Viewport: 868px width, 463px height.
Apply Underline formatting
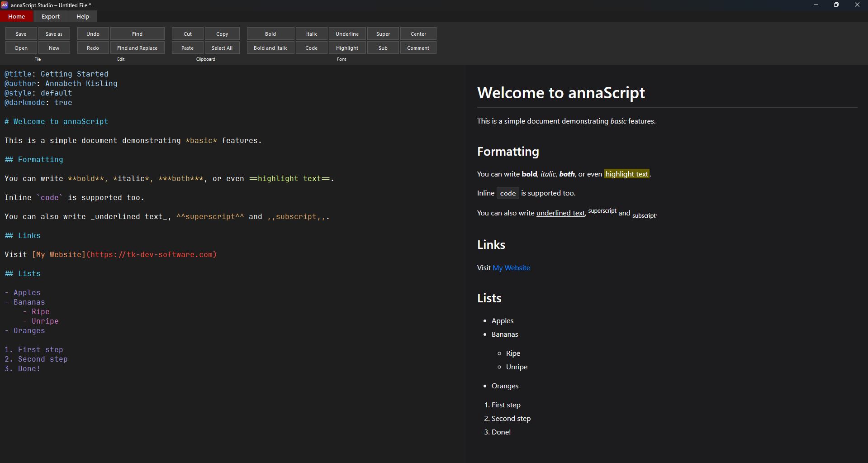tap(347, 34)
